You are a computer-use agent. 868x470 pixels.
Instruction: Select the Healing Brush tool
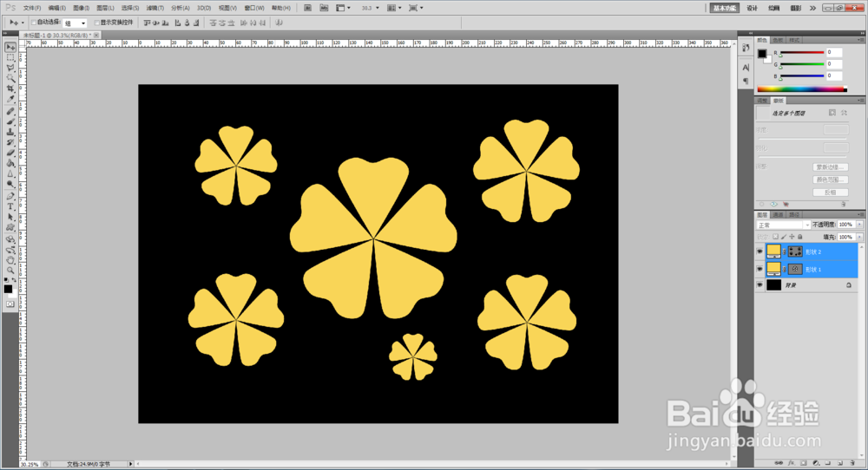click(10, 111)
